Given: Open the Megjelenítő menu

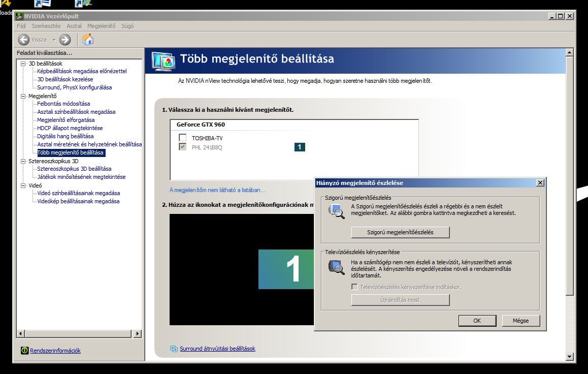Looking at the screenshot, I should click(x=101, y=26).
